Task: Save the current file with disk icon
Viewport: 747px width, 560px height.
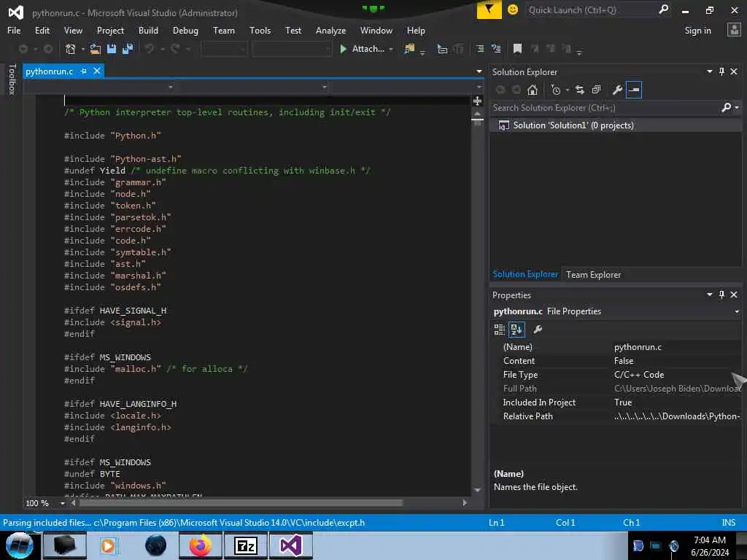Action: click(x=112, y=49)
